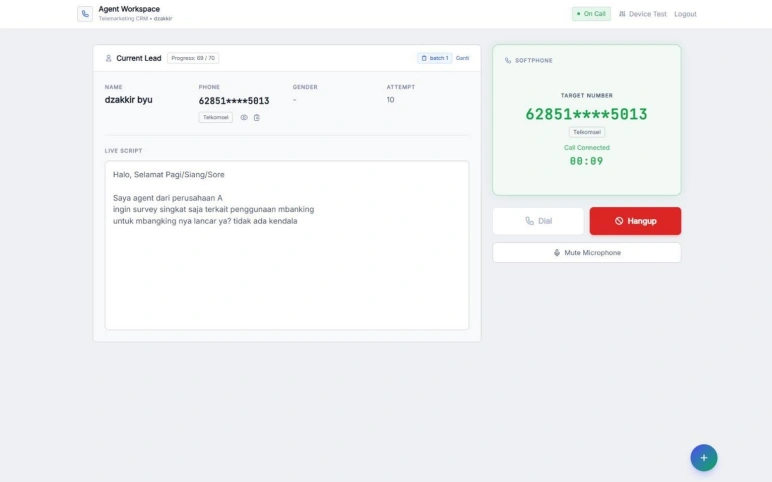Click the Dial button
Viewport: 772px width, 482px height.
tap(538, 221)
